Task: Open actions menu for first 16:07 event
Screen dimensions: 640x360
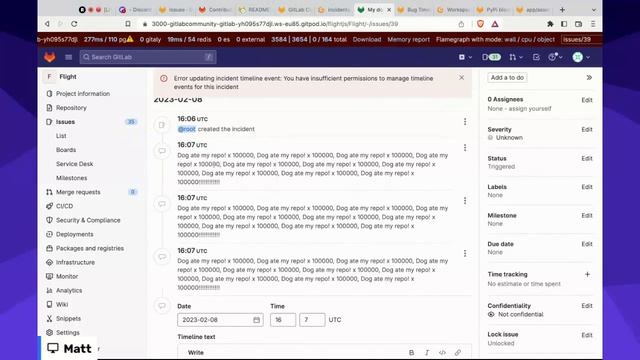Action: [465, 148]
